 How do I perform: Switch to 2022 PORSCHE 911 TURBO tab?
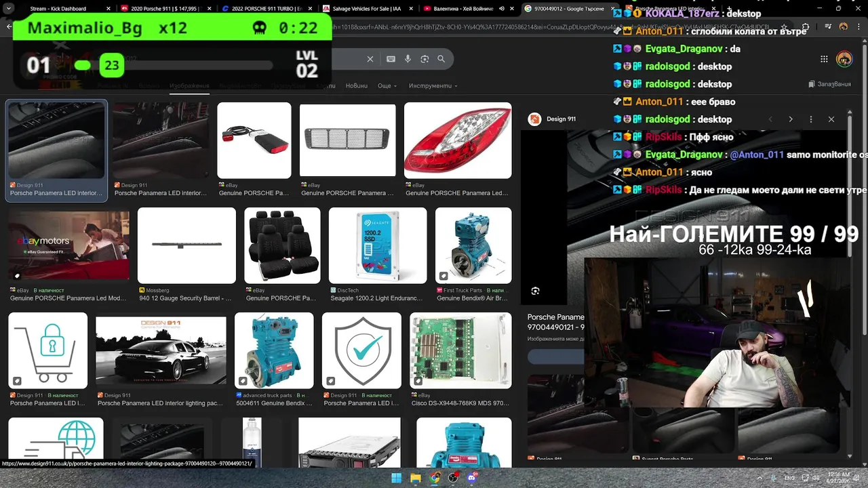click(x=267, y=9)
